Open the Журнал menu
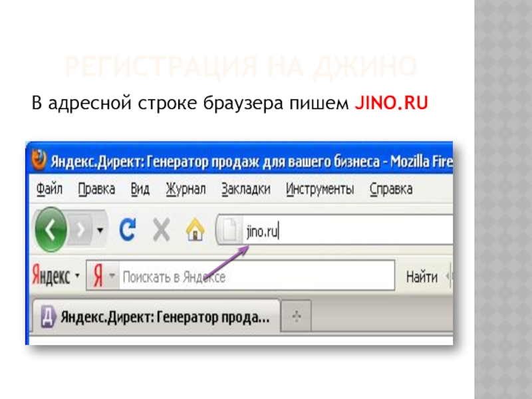 (x=186, y=189)
